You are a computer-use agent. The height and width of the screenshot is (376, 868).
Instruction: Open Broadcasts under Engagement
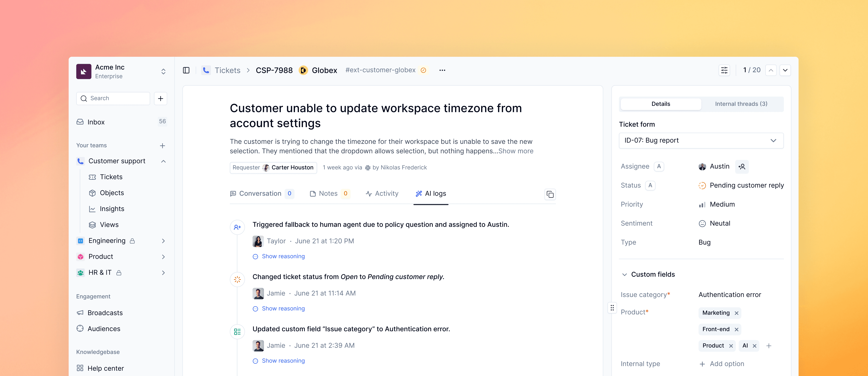[x=105, y=313]
